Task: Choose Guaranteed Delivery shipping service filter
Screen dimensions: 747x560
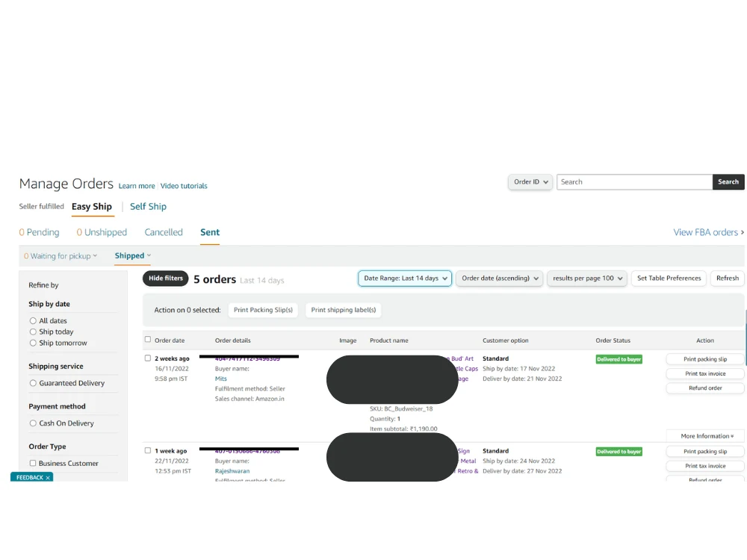Action: tap(33, 383)
